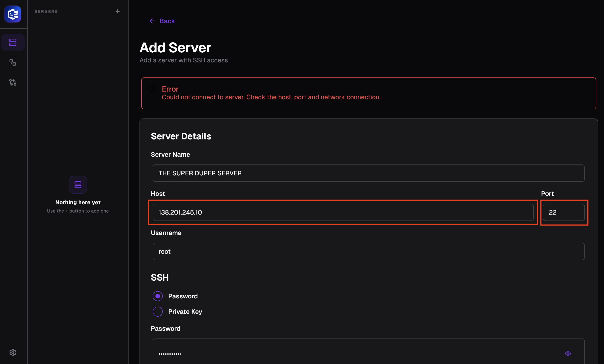Click the error message text
The width and height of the screenshot is (604, 364).
(x=271, y=97)
